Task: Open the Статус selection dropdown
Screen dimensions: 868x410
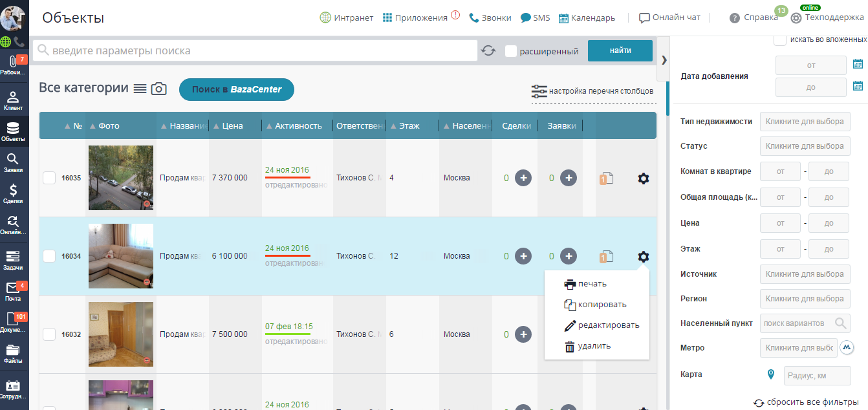Action: tap(805, 146)
